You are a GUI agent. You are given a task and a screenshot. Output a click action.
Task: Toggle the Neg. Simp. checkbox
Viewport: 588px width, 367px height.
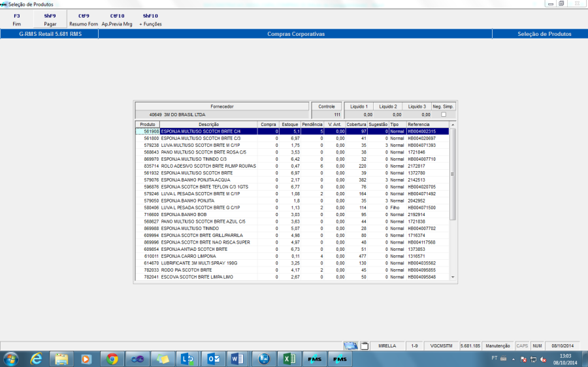click(x=444, y=115)
